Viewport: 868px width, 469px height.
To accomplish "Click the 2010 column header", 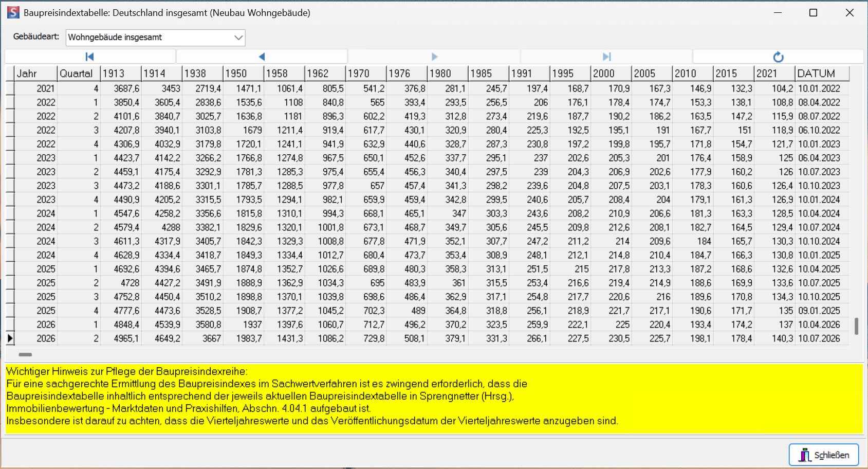I will (693, 74).
